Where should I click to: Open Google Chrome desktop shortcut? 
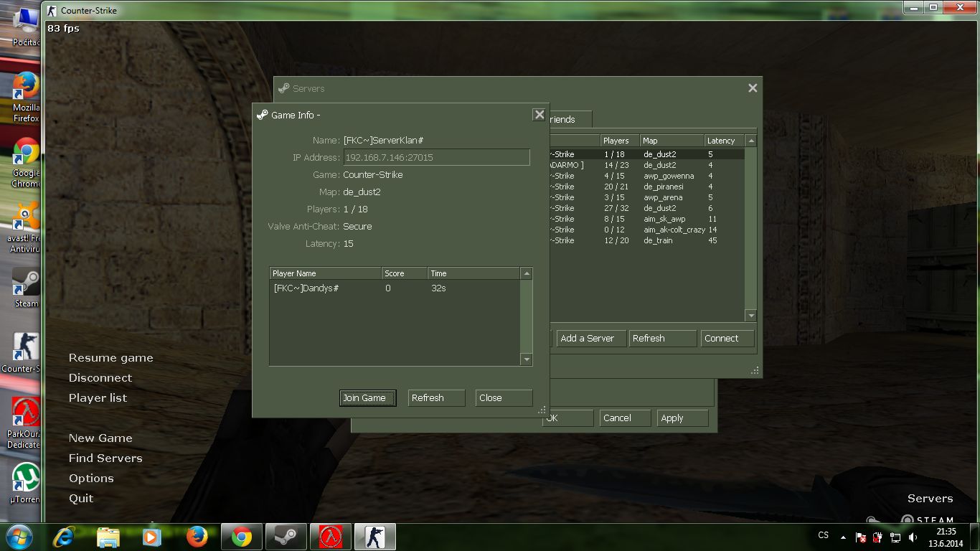point(26,162)
